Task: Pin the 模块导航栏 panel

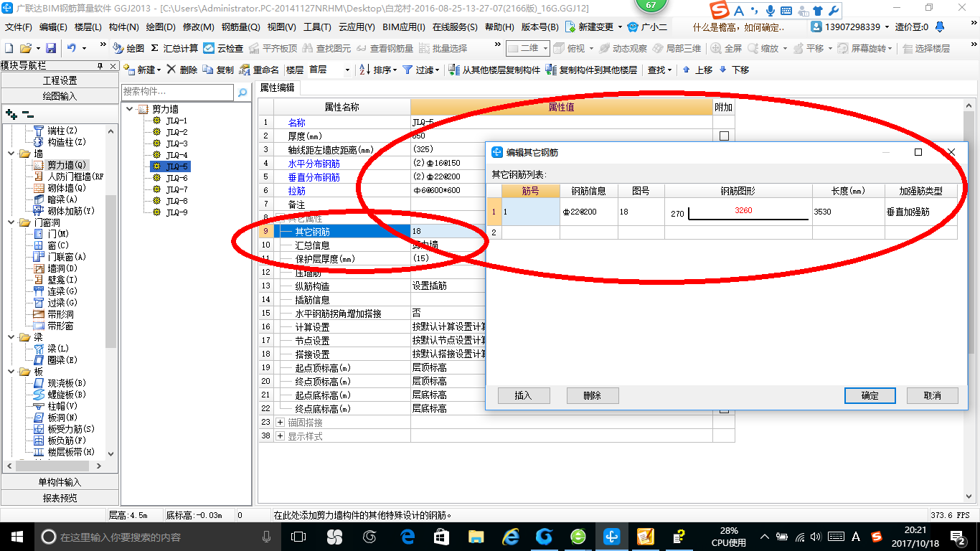Action: pyautogui.click(x=100, y=65)
